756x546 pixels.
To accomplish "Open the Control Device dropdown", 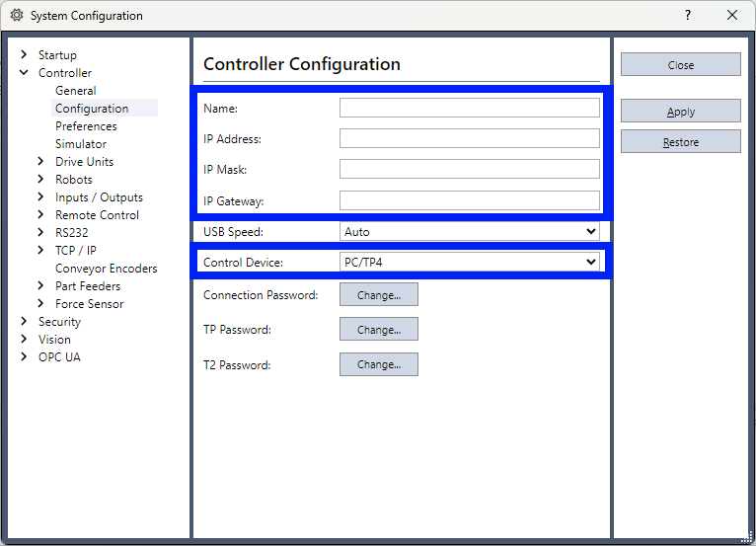I will pos(470,262).
